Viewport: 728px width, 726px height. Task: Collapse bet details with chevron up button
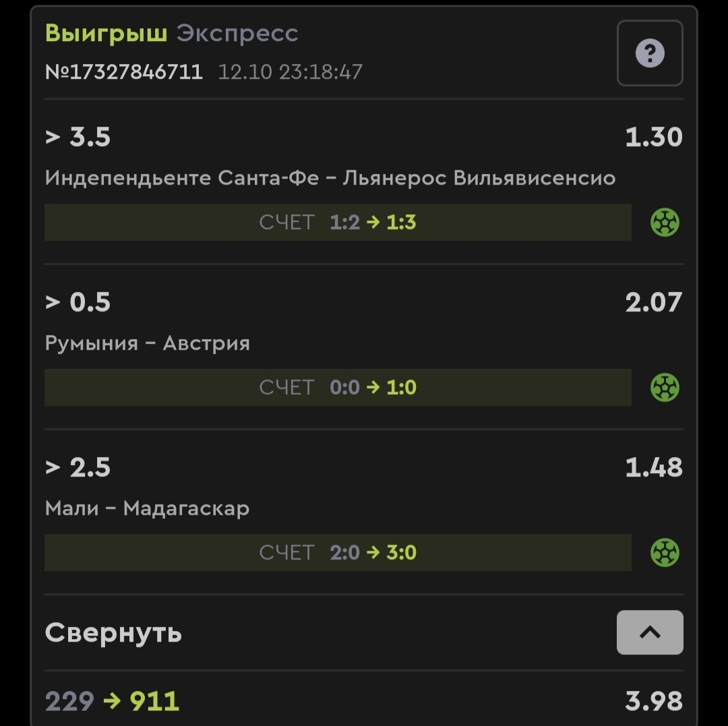pyautogui.click(x=650, y=632)
